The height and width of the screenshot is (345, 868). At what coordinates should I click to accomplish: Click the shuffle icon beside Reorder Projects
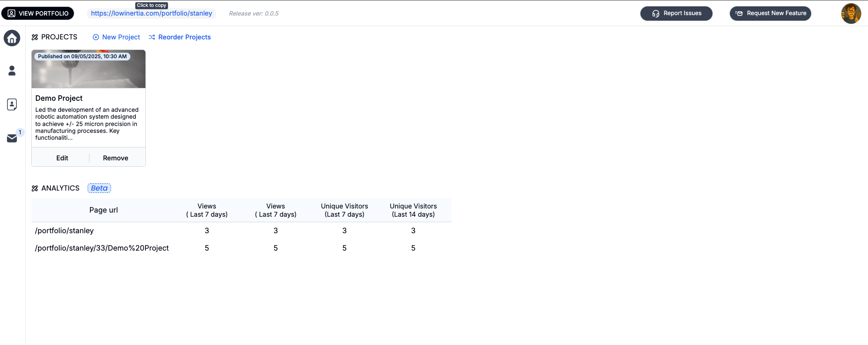pos(152,37)
